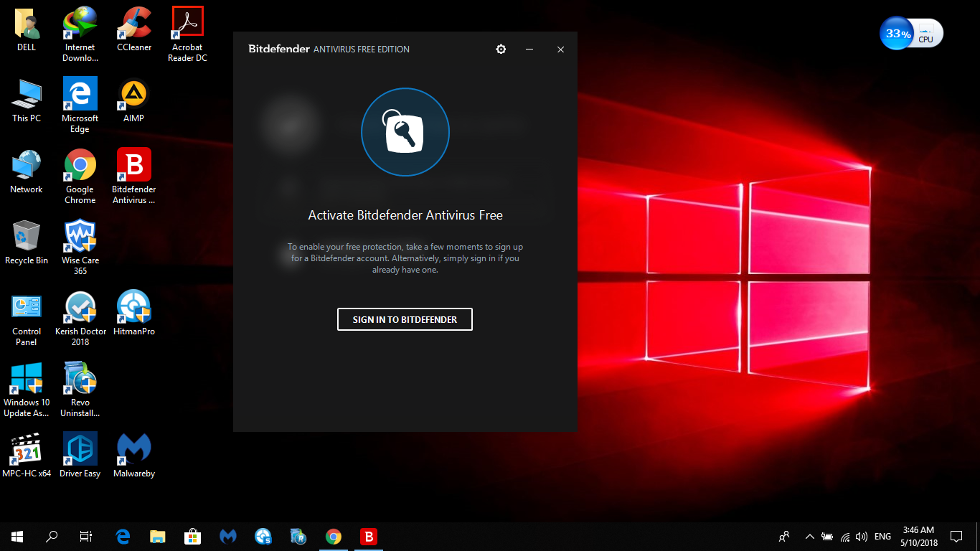Open MPC-HC x64 media player shortcut
The height and width of the screenshot is (551, 980).
coord(27,456)
